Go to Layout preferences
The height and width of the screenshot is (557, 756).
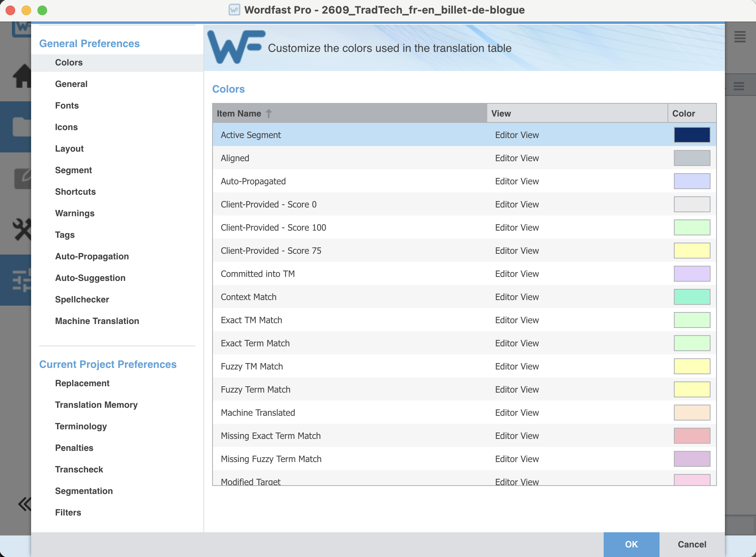point(69,149)
